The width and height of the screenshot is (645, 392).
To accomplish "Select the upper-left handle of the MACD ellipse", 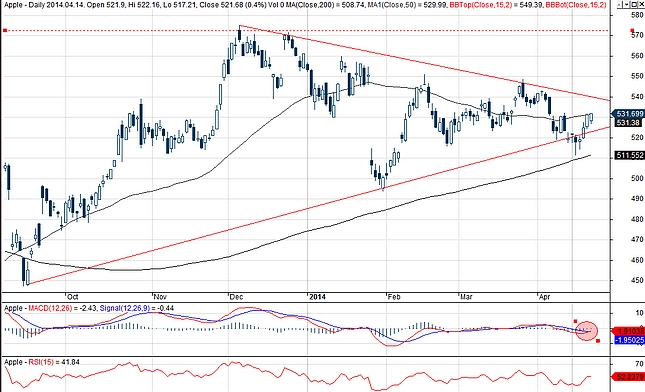I will coord(575,320).
